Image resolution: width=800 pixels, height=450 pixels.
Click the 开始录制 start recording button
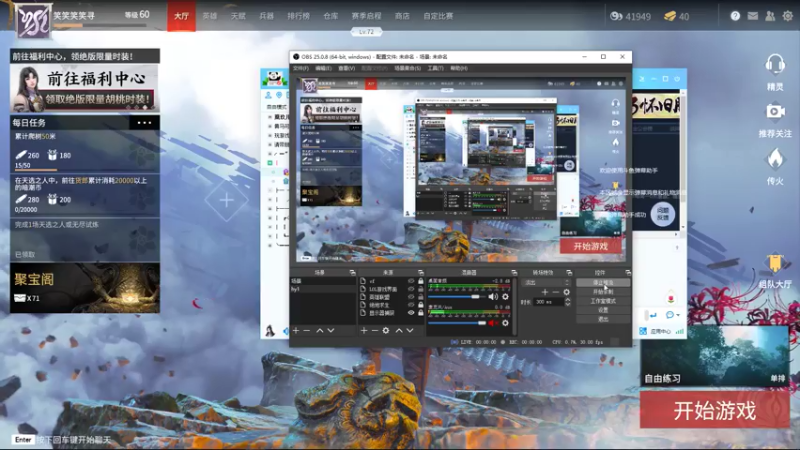pyautogui.click(x=603, y=291)
